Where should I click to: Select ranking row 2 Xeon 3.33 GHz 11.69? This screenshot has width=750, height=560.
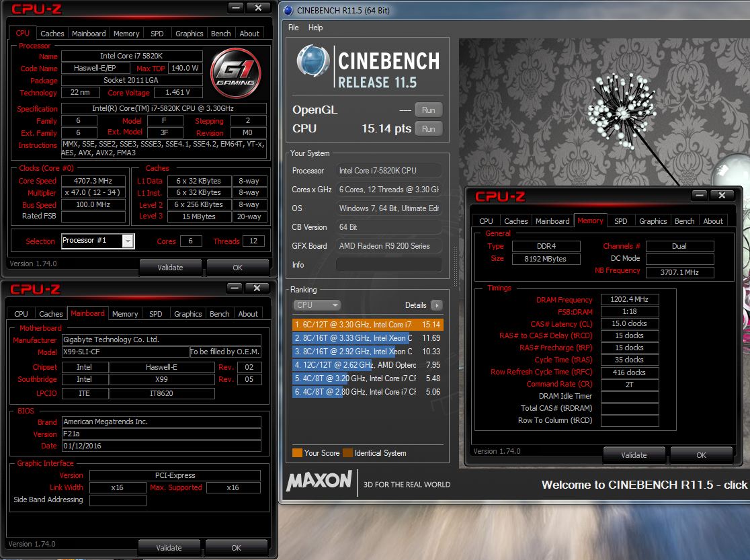coord(368,338)
